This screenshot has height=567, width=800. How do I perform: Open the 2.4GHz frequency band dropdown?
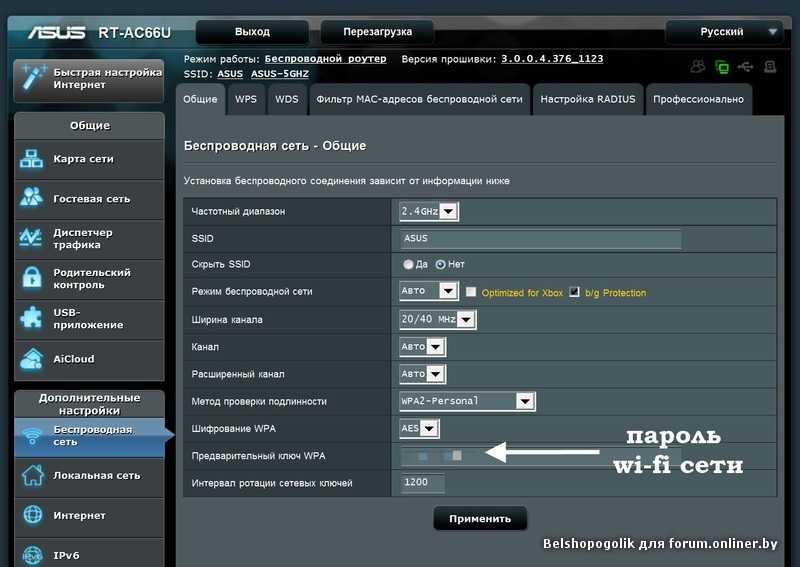429,211
